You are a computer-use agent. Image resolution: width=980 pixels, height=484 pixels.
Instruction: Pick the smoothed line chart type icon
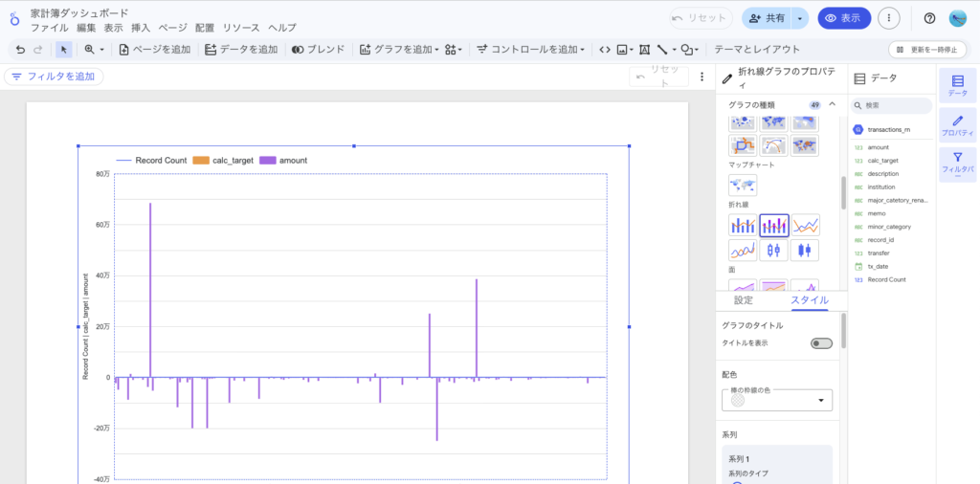pos(743,250)
